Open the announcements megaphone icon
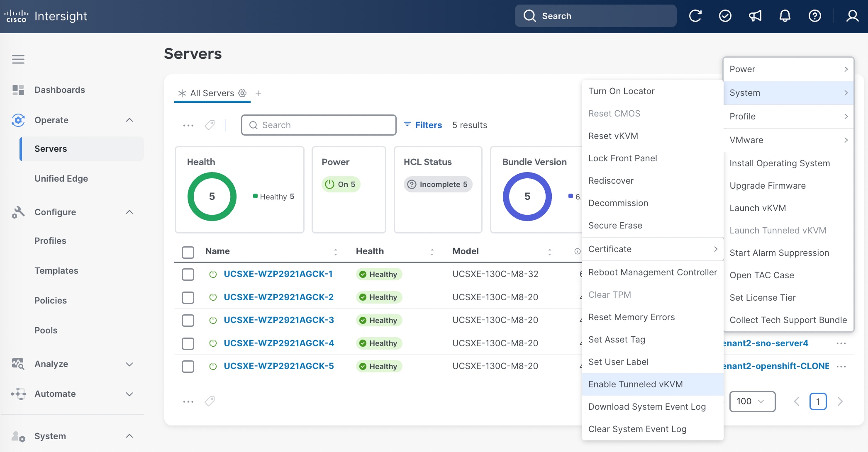This screenshot has width=868, height=452. tap(755, 16)
